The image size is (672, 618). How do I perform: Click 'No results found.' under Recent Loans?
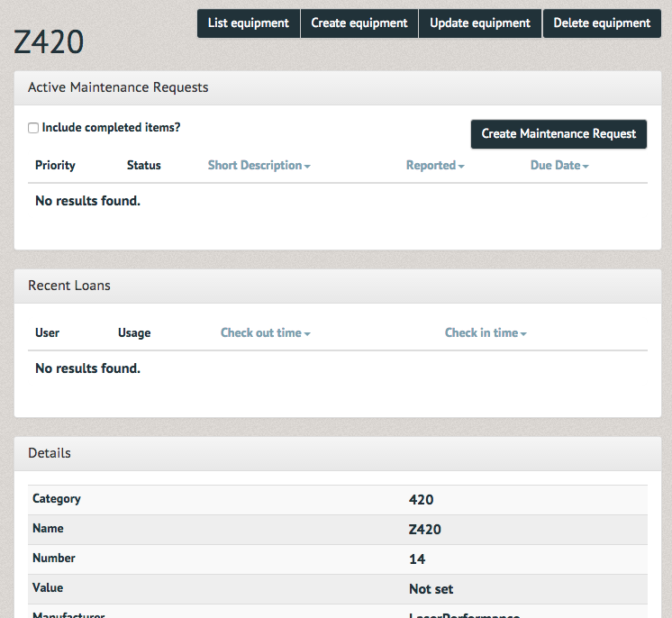[x=88, y=368]
